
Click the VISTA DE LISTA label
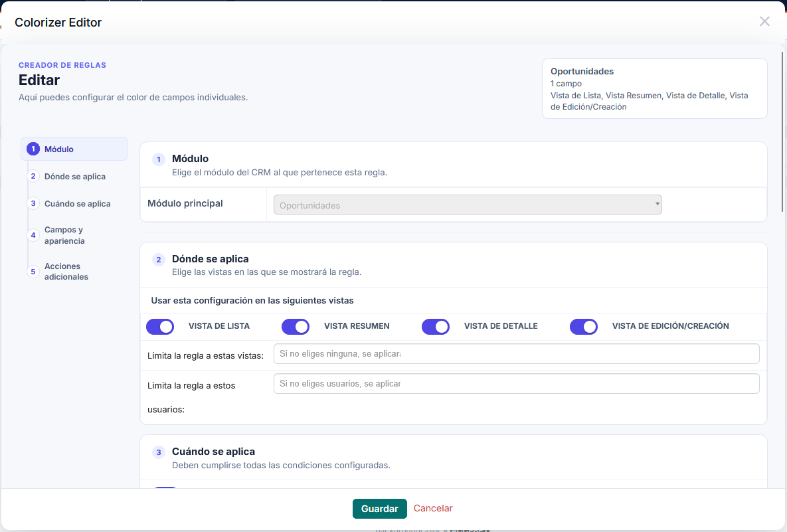point(219,325)
